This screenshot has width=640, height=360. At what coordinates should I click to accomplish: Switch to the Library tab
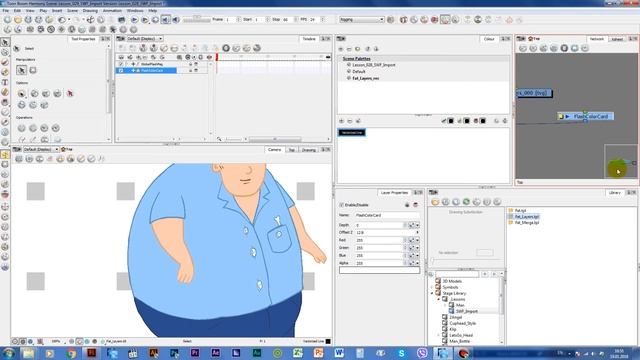pos(615,193)
